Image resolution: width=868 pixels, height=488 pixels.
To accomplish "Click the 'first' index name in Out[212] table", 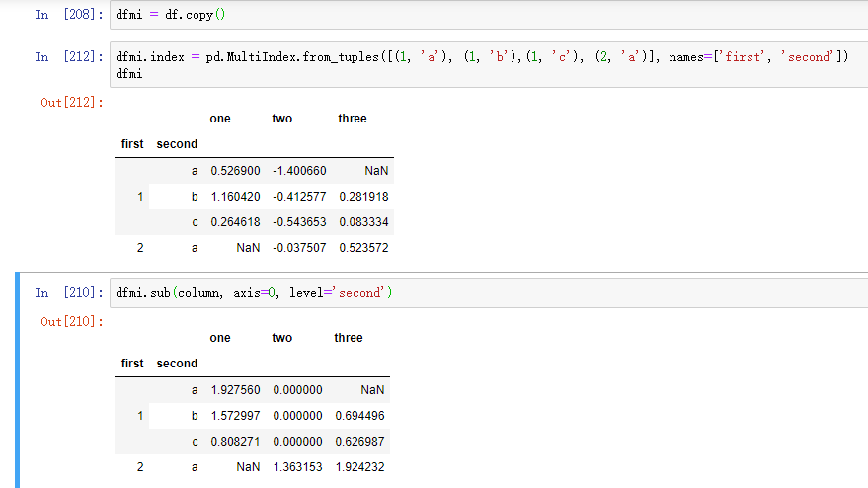I will tap(132, 144).
